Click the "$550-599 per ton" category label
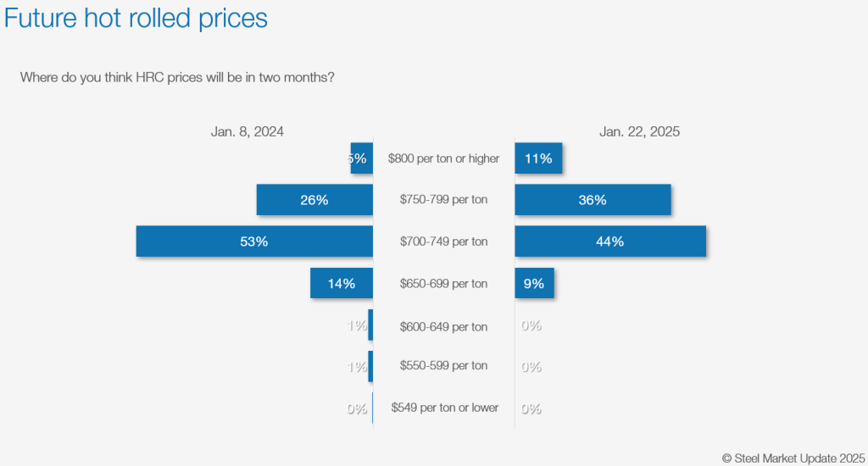Viewport: 868px width, 466px height. [443, 366]
